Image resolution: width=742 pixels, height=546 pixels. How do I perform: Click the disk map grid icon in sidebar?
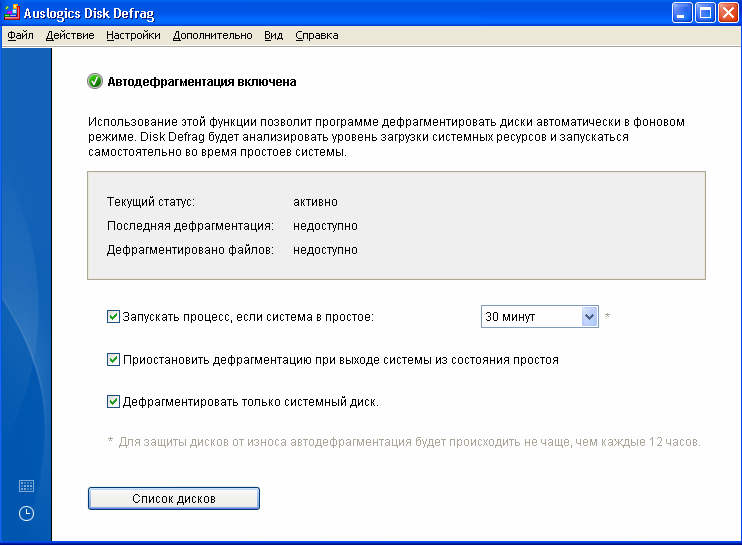(26, 486)
